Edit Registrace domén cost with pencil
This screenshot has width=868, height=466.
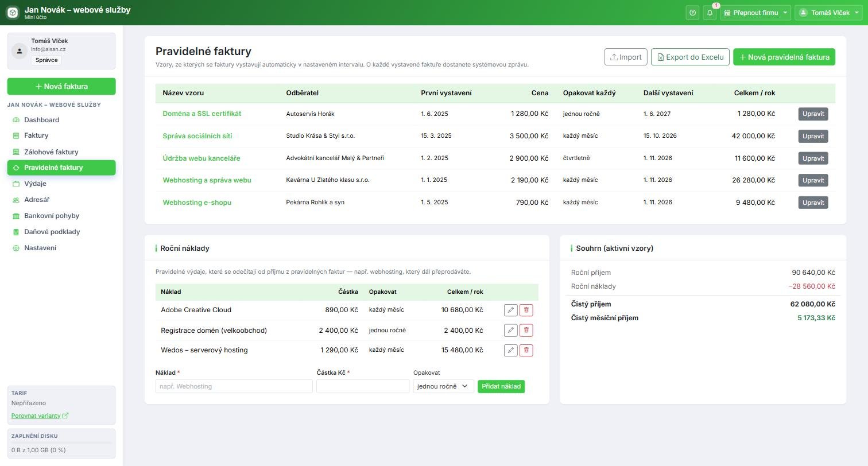coord(510,330)
